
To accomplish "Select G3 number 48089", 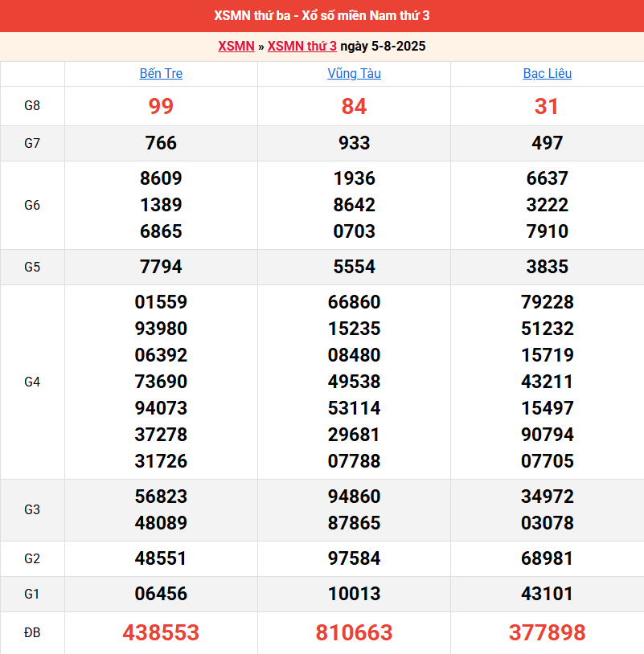I will tap(161, 523).
